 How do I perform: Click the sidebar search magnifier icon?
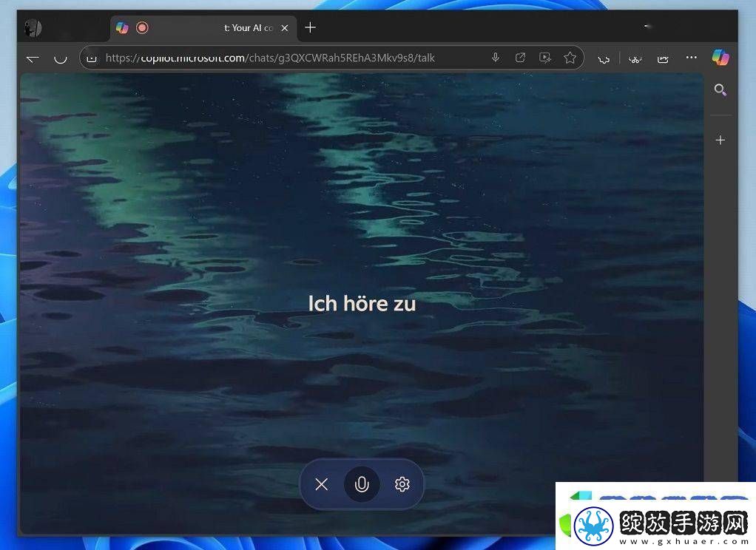click(x=720, y=89)
